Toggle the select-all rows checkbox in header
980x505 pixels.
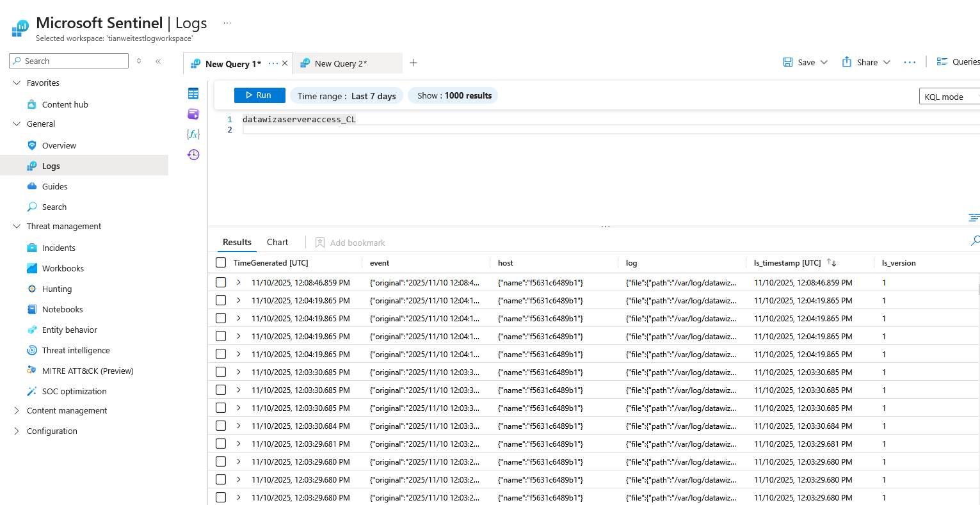(221, 262)
